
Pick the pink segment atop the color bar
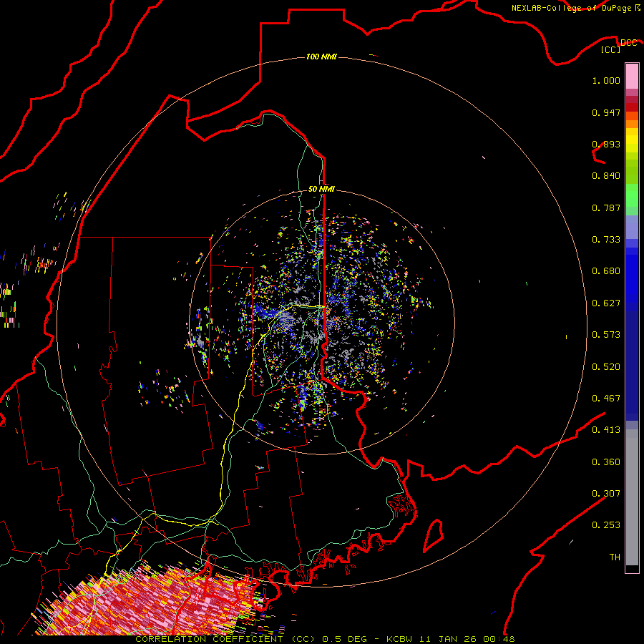point(632,76)
